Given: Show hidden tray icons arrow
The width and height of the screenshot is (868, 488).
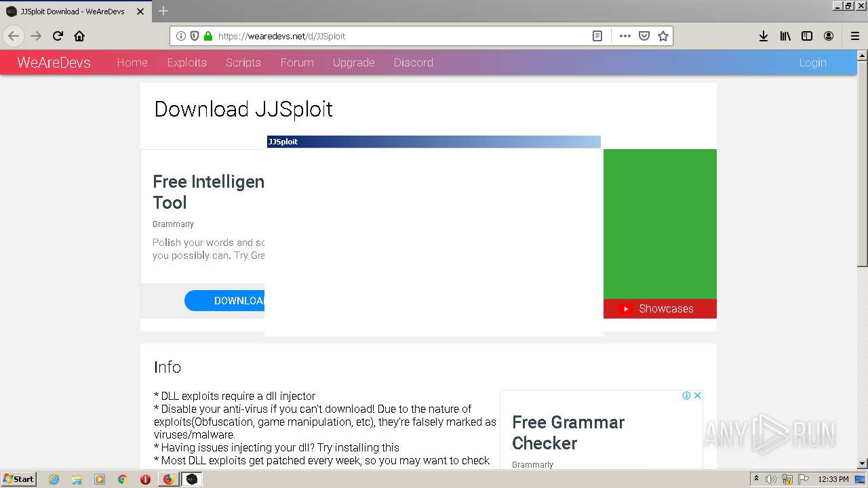Looking at the screenshot, I should point(756,479).
